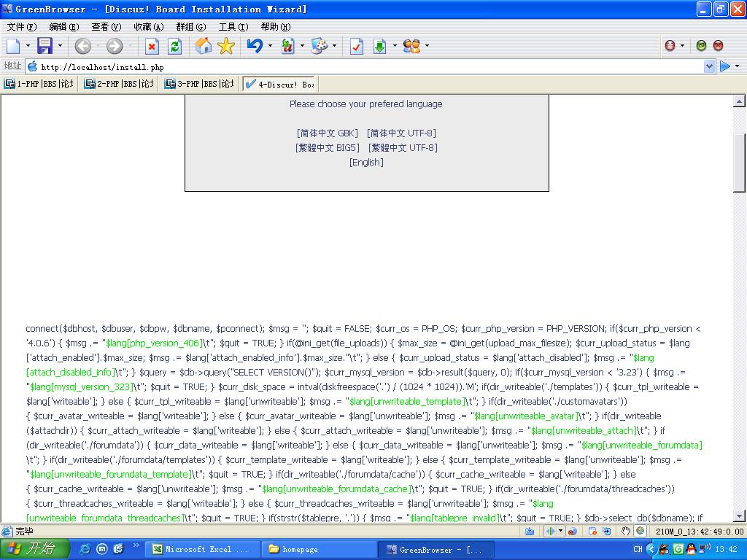Image resolution: width=747 pixels, height=560 pixels.
Task: Click the status bar download tray icon
Action: (x=530, y=531)
